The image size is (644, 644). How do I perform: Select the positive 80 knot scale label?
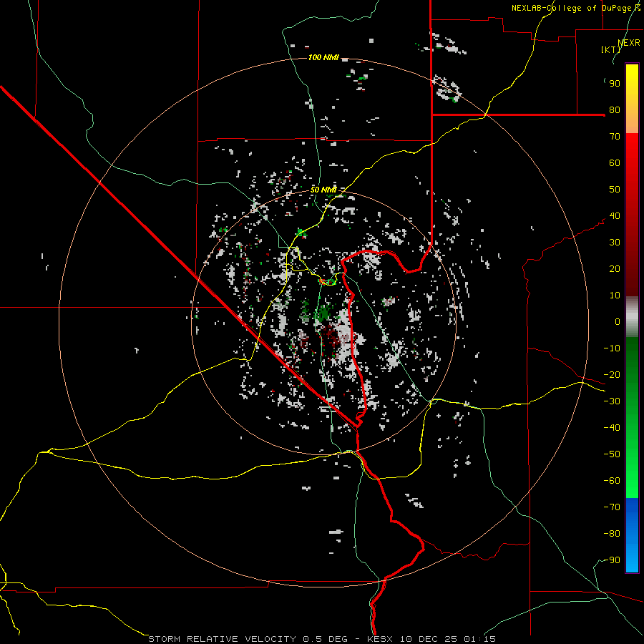tap(615, 110)
